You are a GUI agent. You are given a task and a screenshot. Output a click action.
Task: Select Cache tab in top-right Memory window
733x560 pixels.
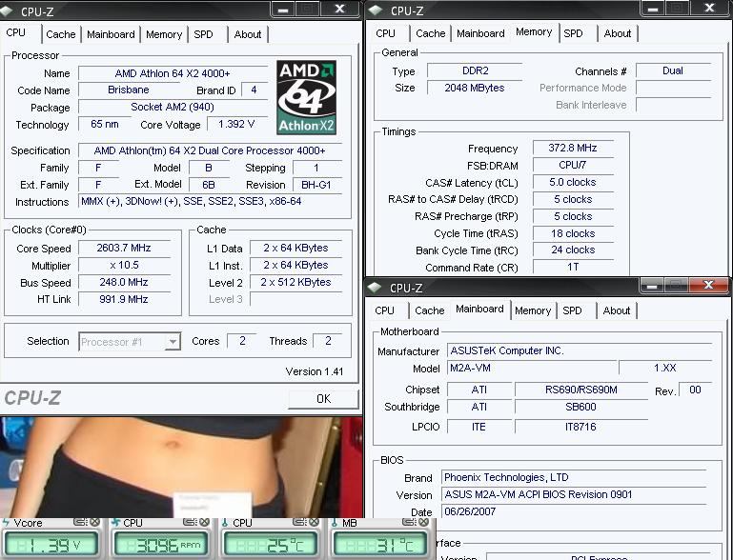point(431,33)
